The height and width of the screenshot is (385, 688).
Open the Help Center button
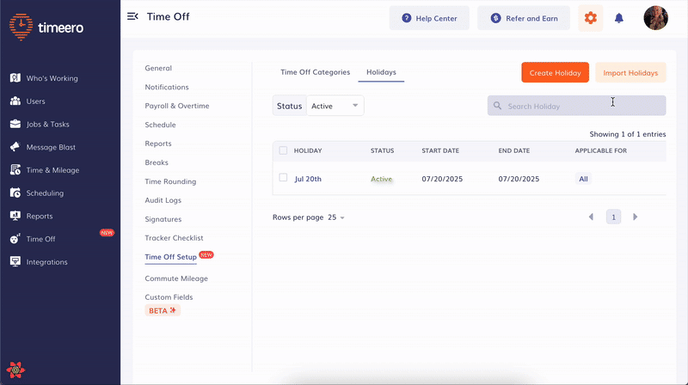[429, 18]
